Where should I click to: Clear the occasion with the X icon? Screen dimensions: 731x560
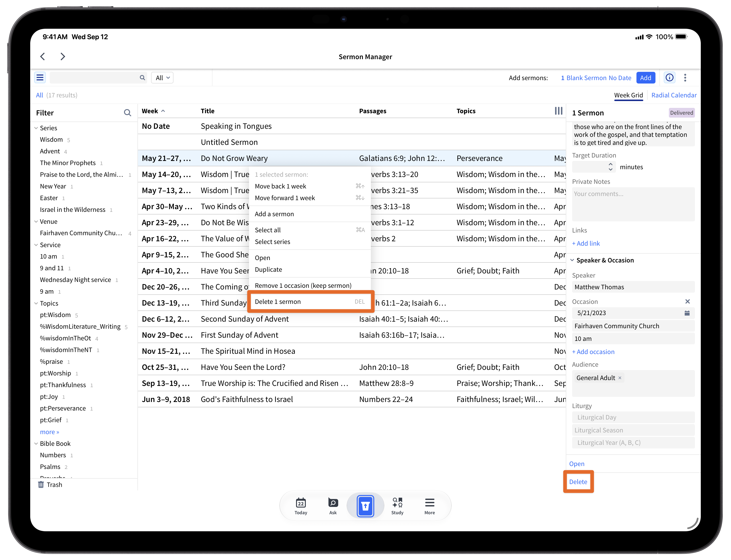(x=688, y=301)
